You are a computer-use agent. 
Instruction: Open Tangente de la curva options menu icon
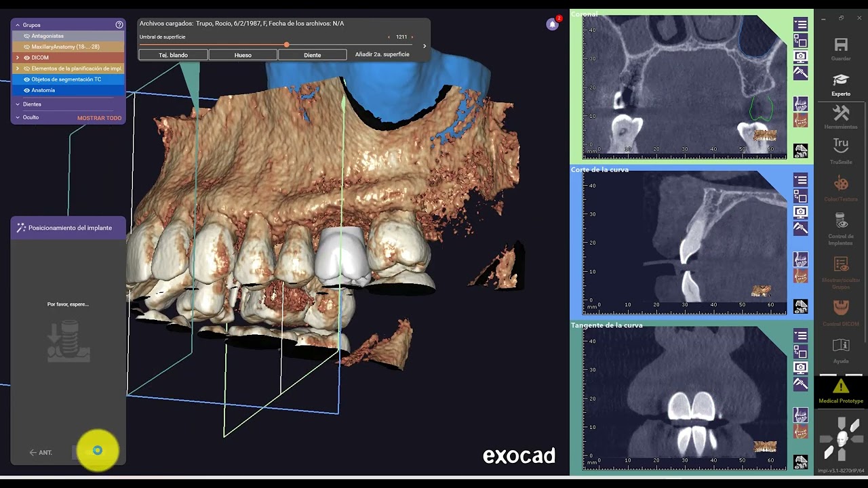click(801, 335)
